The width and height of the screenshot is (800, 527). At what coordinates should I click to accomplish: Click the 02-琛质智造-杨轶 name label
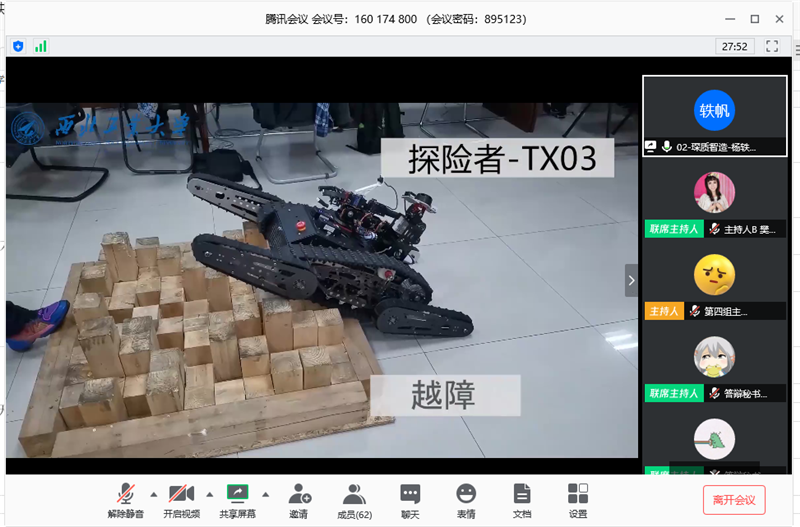coord(716,147)
